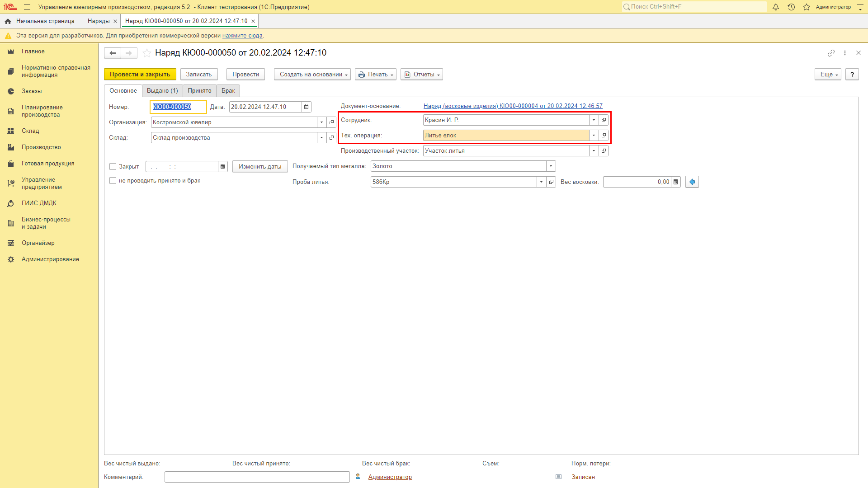Click Готовая продукция sidebar icon

tap(11, 164)
